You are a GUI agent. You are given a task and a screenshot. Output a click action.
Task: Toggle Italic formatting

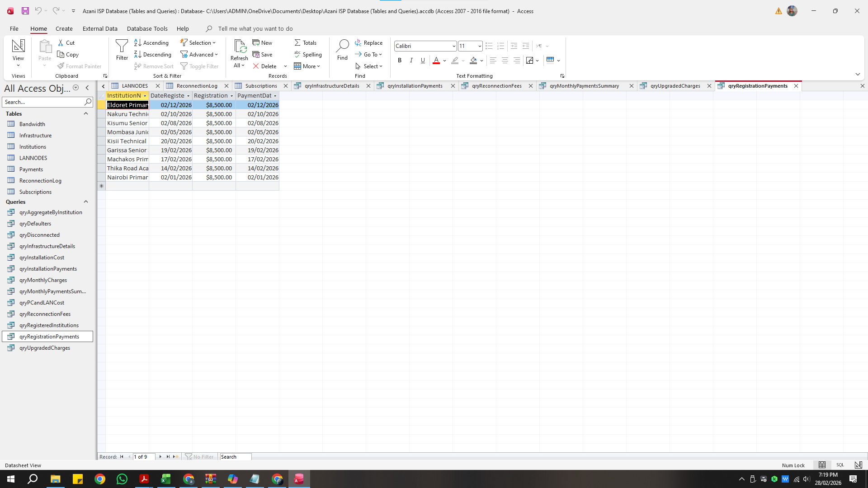[x=411, y=60]
